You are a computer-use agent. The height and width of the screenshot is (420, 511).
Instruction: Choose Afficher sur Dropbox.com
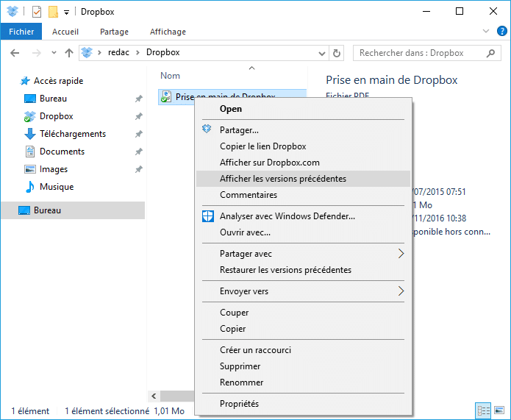[303, 163]
